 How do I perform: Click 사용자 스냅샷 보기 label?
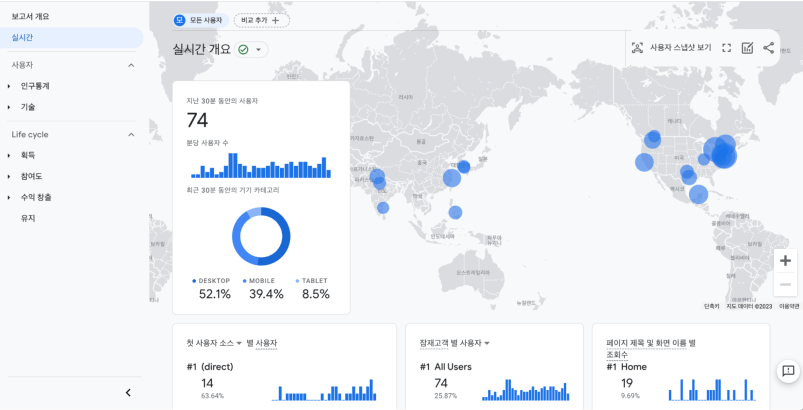681,48
